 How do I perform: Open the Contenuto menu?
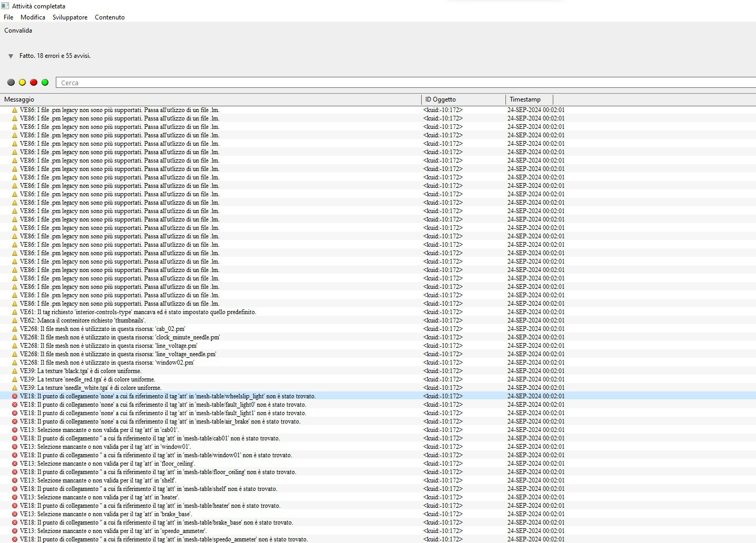(x=110, y=17)
